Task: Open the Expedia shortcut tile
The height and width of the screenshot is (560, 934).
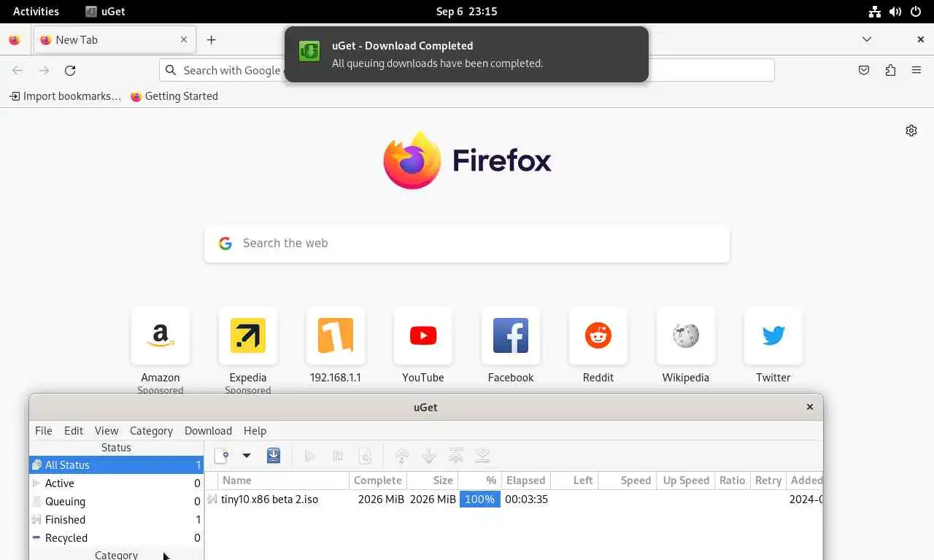Action: tap(248, 335)
